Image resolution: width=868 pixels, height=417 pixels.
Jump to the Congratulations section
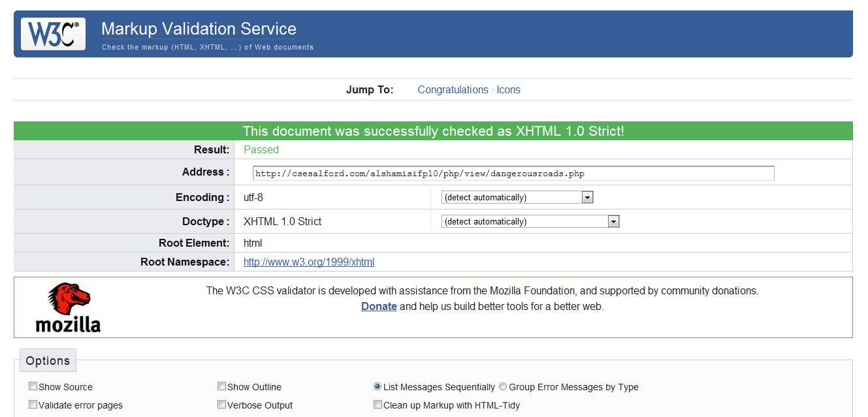coord(453,90)
